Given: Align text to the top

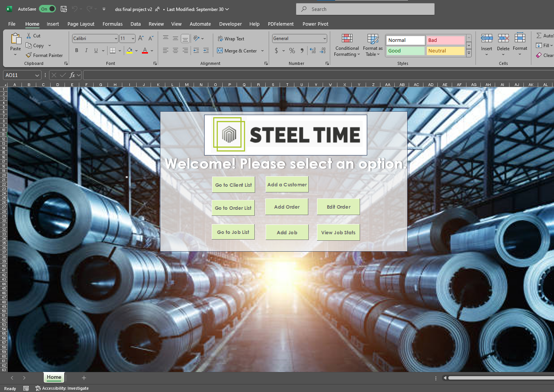Looking at the screenshot, I should (x=166, y=38).
